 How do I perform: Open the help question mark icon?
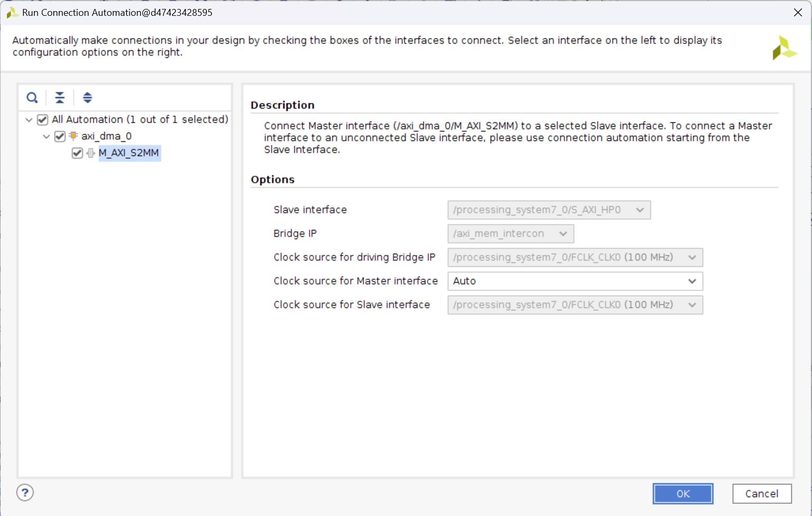pos(25,493)
